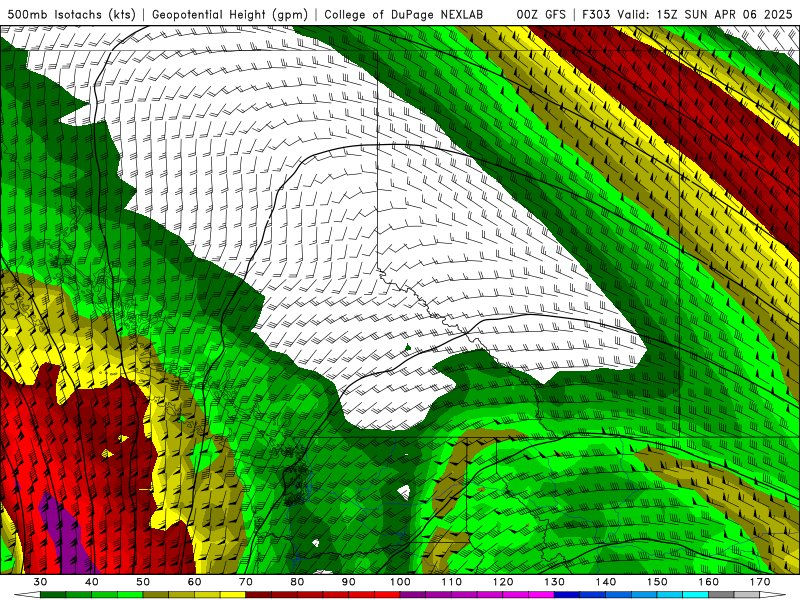This screenshot has width=800, height=600.
Task: Click the bright yellow color bar swatch before 70
Action: click(233, 595)
